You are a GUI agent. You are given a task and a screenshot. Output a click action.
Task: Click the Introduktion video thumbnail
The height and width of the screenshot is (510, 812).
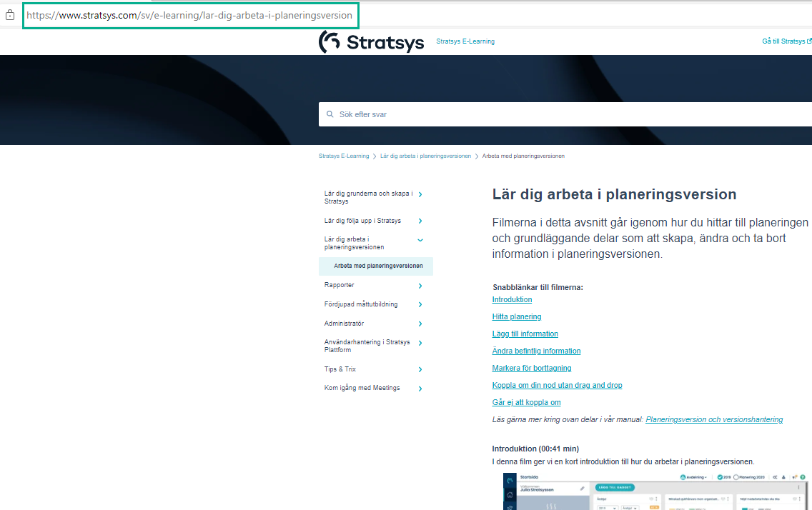pyautogui.click(x=650, y=491)
